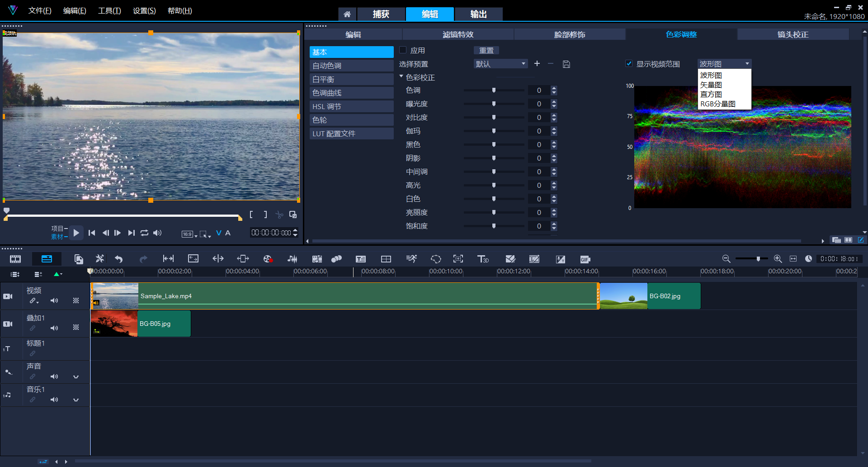The width and height of the screenshot is (868, 467).
Task: Open the sound mixer icon
Action: (x=292, y=259)
